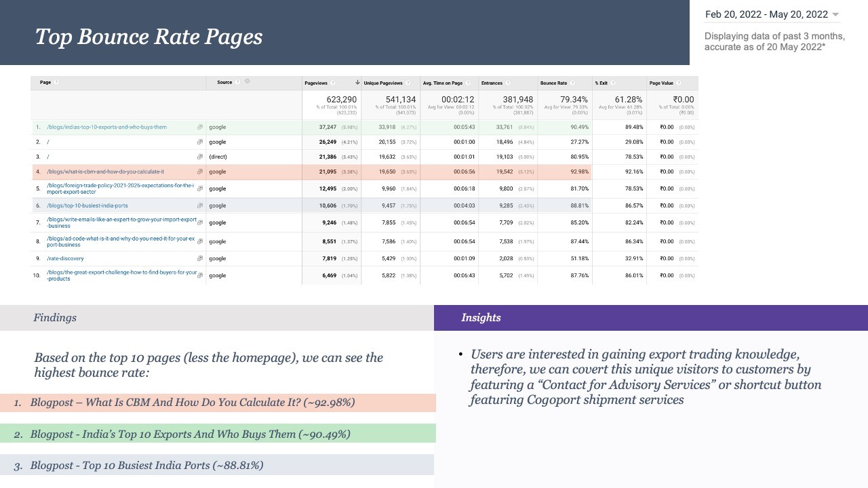Select finding: Top 10 Busiest India Ports line
Image resolution: width=868 pixels, height=488 pixels.
(217, 465)
